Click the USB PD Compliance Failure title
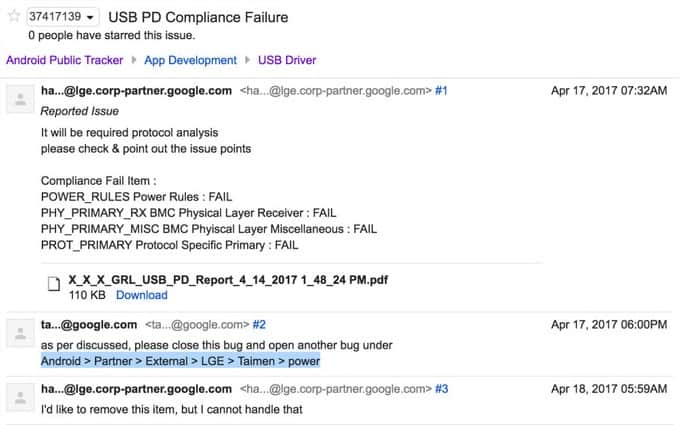This screenshot has width=685, height=425. coord(198,17)
